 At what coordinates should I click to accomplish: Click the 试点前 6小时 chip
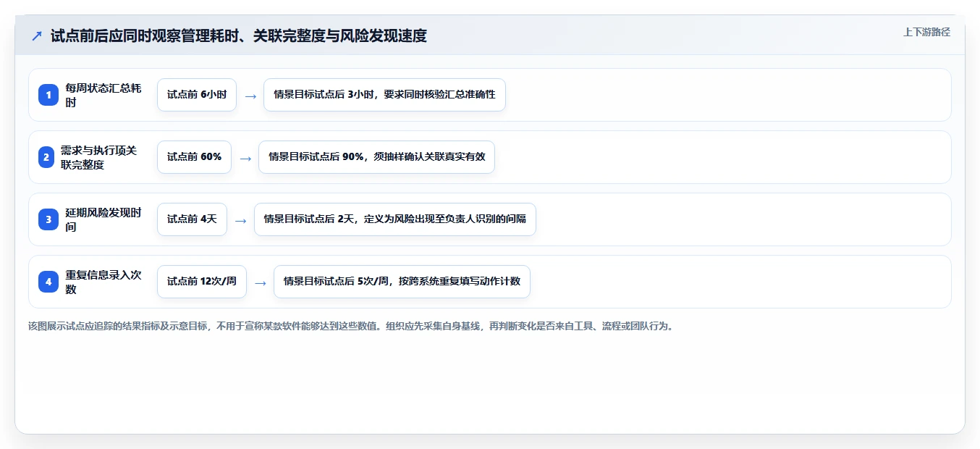coord(197,95)
